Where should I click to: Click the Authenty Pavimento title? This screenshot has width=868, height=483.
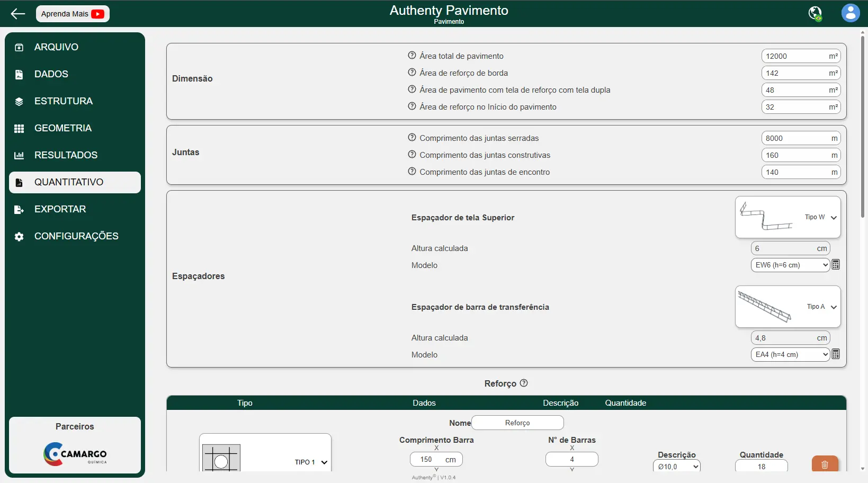pos(449,11)
